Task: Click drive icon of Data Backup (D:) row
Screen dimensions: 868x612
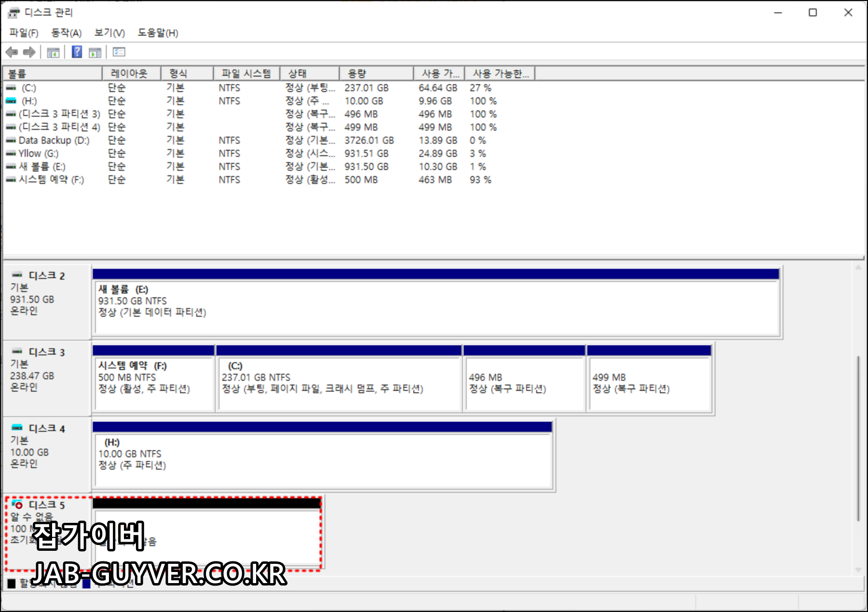Action: click(11, 141)
